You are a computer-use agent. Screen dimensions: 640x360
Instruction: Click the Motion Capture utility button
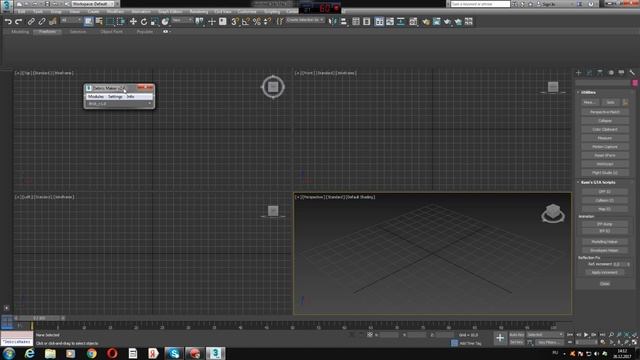click(605, 147)
